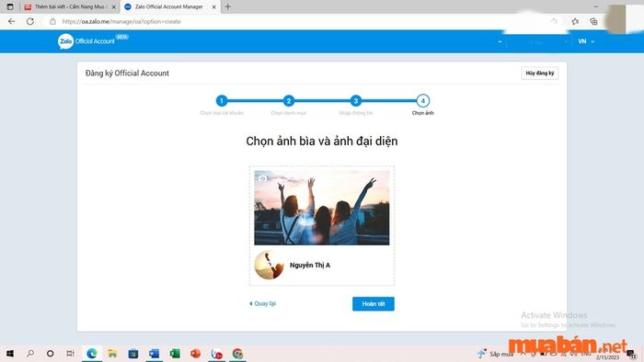Click the Zalo Official Account logo

pos(93,41)
